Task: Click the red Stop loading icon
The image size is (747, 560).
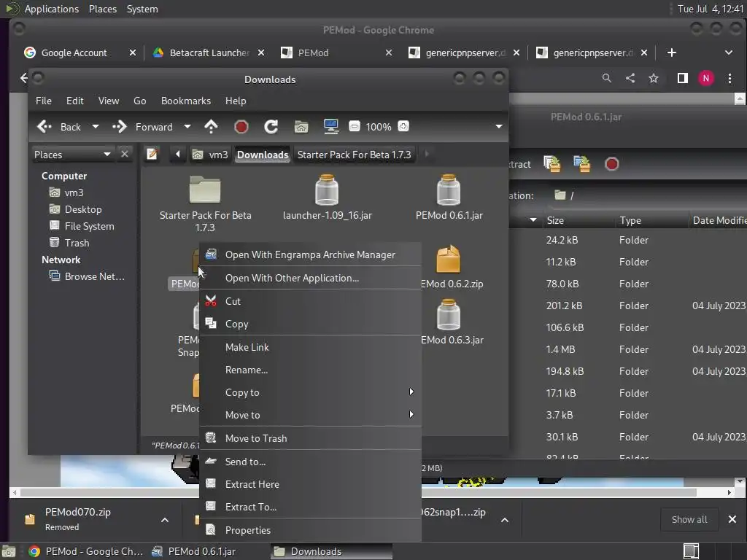Action: pyautogui.click(x=241, y=127)
